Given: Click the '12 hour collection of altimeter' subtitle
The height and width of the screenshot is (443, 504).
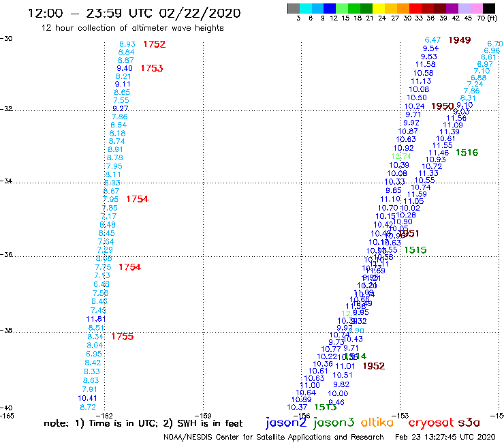Looking at the screenshot, I should [132, 28].
